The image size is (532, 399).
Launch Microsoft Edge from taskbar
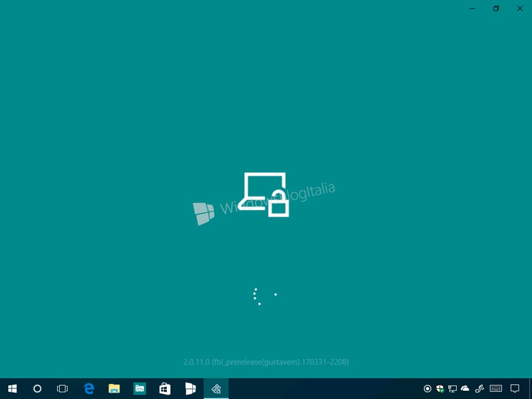(x=89, y=388)
